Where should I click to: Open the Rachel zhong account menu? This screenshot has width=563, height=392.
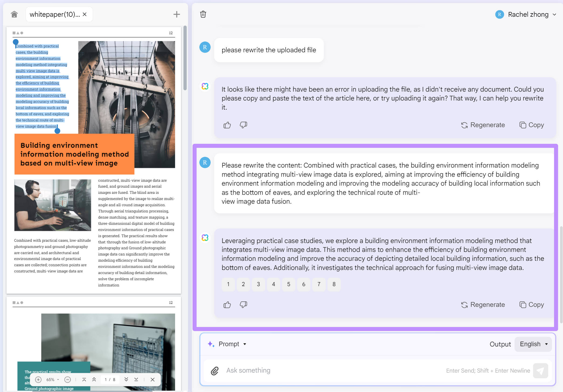tap(528, 14)
